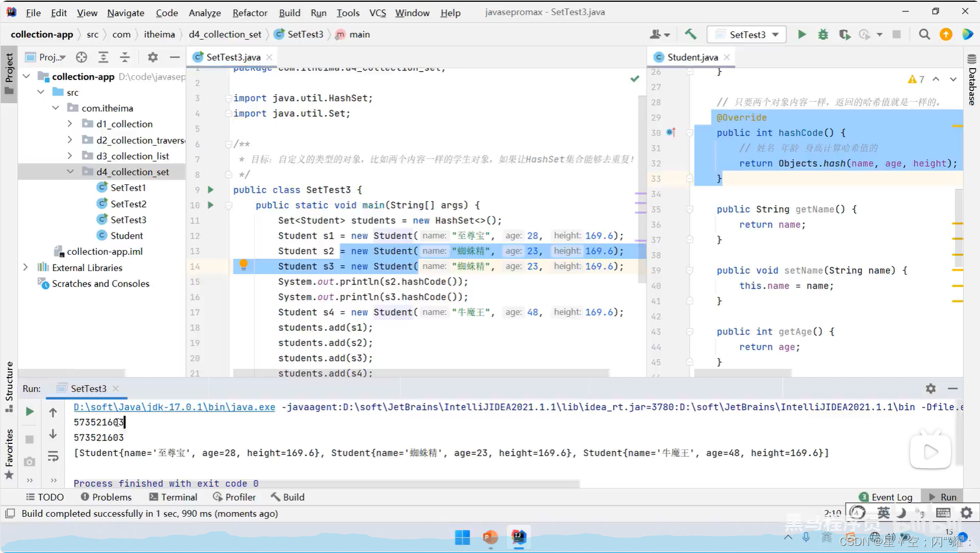The width and height of the screenshot is (980, 553).
Task: Switch to the Student.java editor tab
Action: click(x=692, y=57)
